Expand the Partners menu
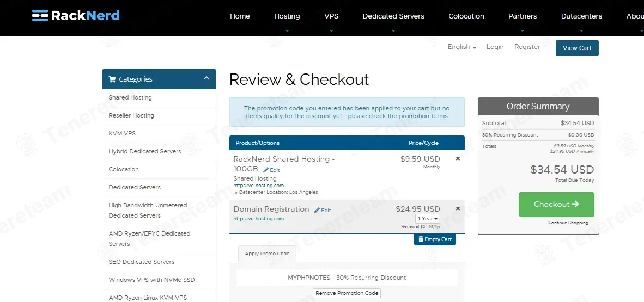 coord(523,16)
